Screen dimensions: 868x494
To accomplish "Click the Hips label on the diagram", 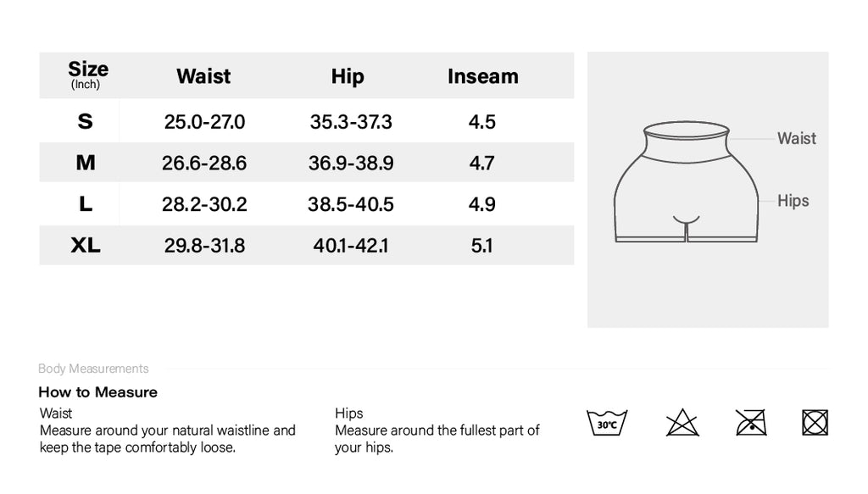I will click(x=793, y=201).
